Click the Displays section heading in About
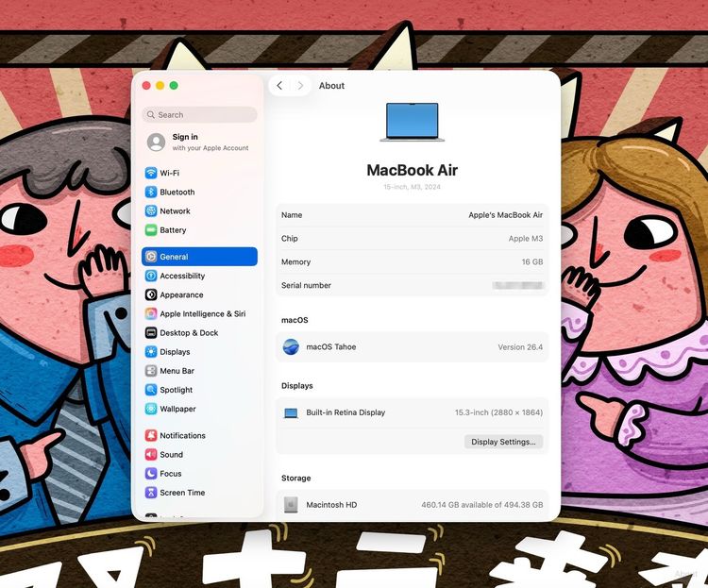Viewport: 708px width, 588px height. pyautogui.click(x=296, y=386)
